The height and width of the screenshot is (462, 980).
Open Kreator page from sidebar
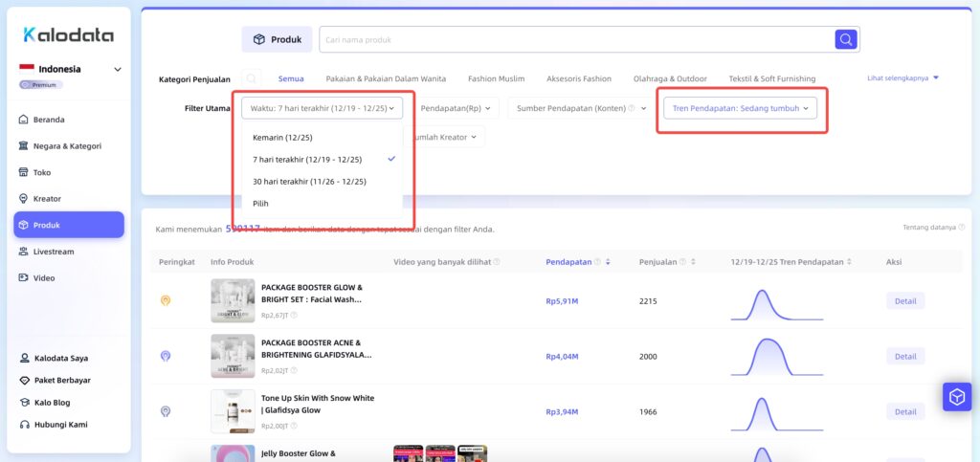69,199
